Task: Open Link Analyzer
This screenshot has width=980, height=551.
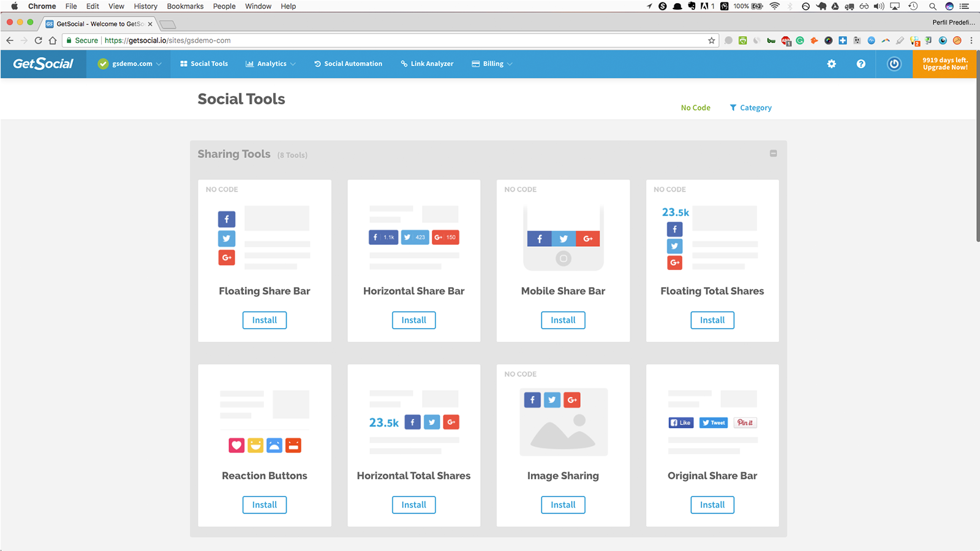Action: [x=427, y=64]
